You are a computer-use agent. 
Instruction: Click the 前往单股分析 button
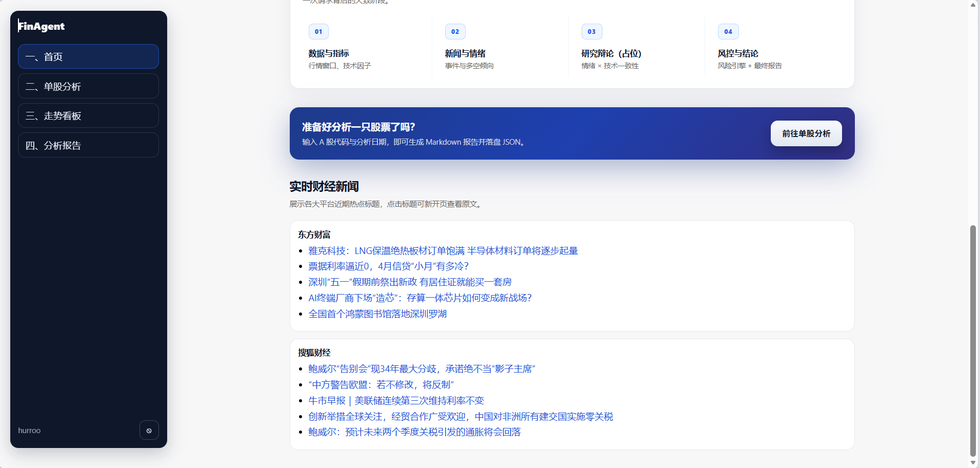tap(806, 133)
